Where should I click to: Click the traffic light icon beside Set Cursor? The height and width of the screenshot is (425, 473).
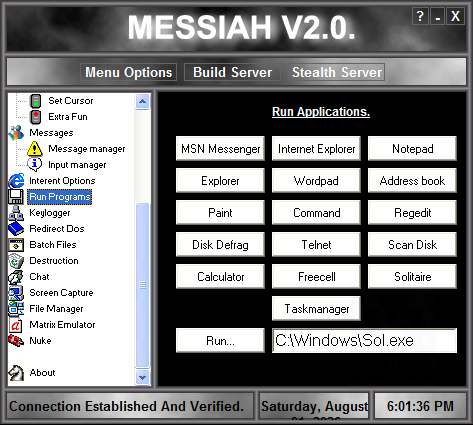(36, 101)
